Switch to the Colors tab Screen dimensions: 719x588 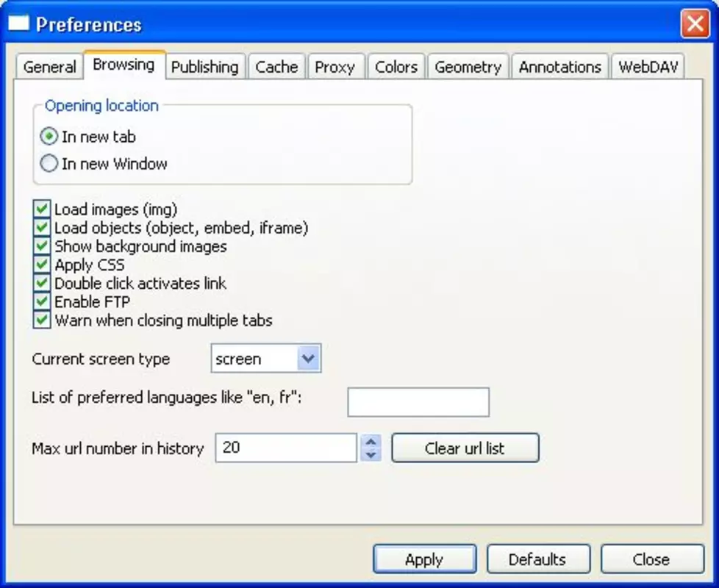pos(396,67)
